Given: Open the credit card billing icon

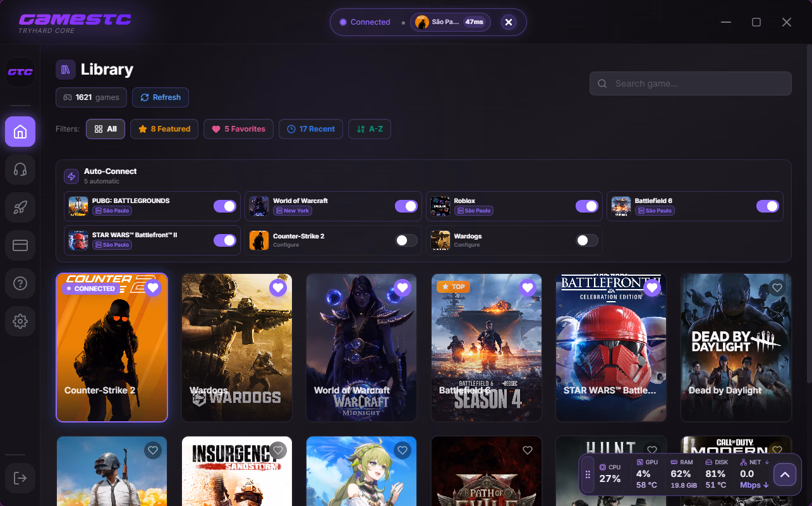Looking at the screenshot, I should (20, 245).
